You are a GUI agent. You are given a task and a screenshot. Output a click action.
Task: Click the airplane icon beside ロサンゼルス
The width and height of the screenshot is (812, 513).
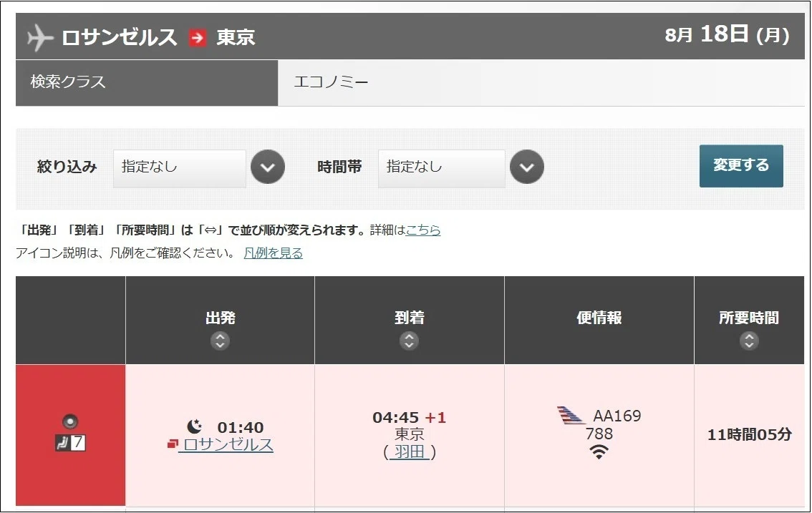pyautogui.click(x=40, y=38)
